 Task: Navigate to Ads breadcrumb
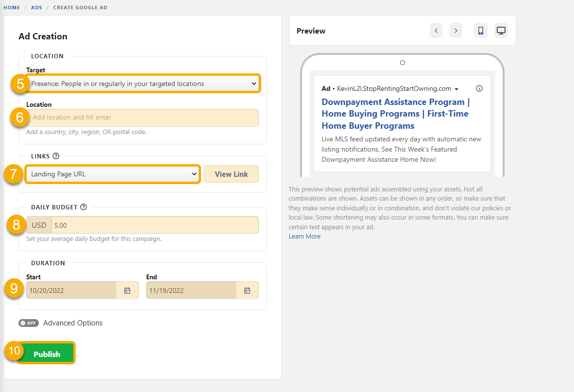point(37,8)
